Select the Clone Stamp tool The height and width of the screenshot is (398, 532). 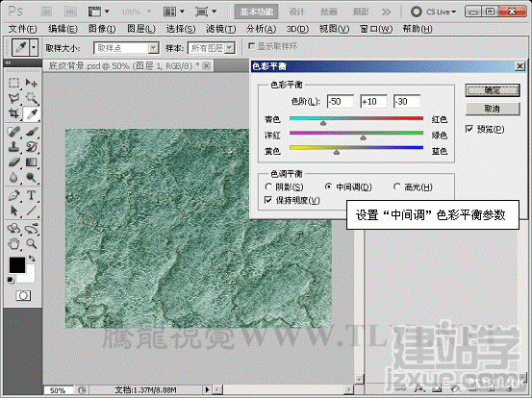coord(13,147)
